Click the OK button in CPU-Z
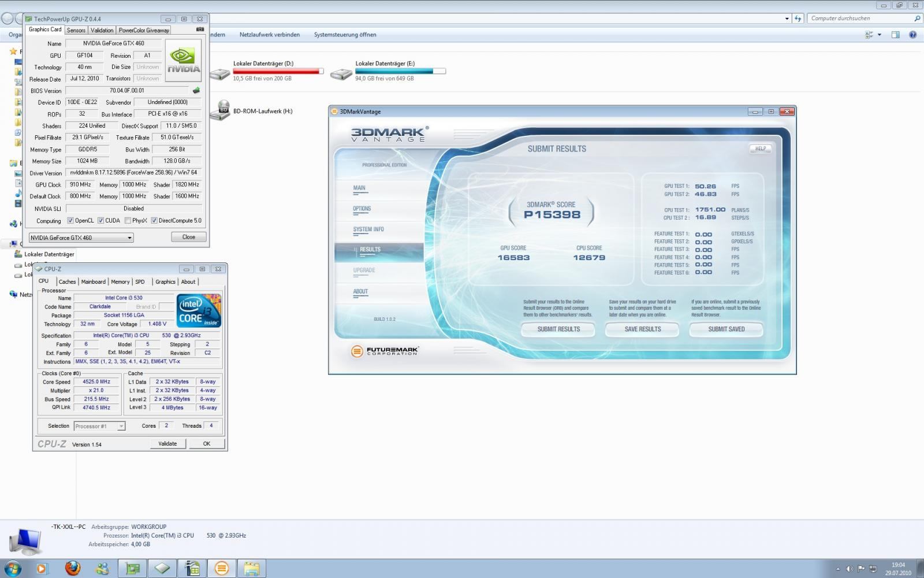Image resolution: width=924 pixels, height=578 pixels. click(x=207, y=444)
